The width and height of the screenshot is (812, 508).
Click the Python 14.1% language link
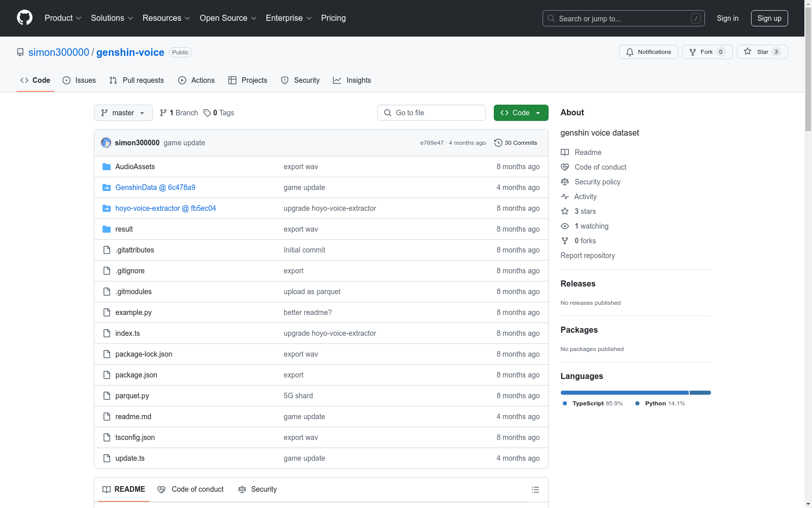point(660,403)
